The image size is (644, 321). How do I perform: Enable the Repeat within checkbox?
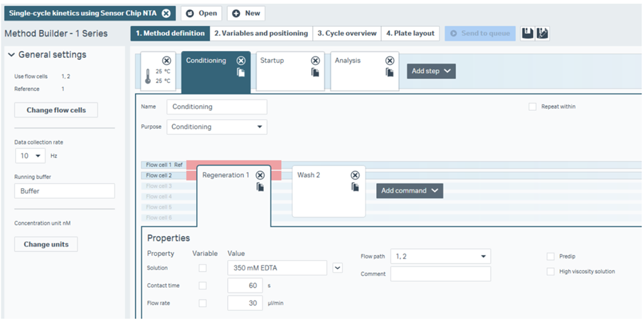pos(532,106)
